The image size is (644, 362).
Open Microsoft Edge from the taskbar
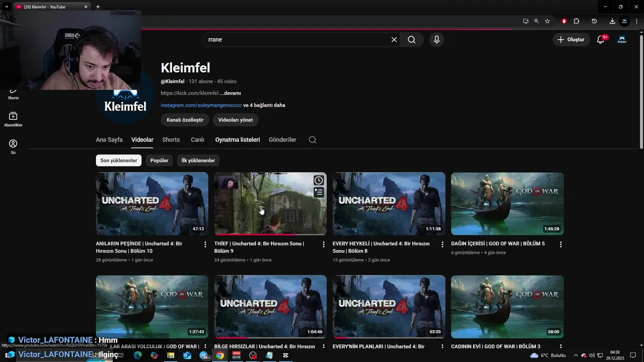click(x=138, y=355)
